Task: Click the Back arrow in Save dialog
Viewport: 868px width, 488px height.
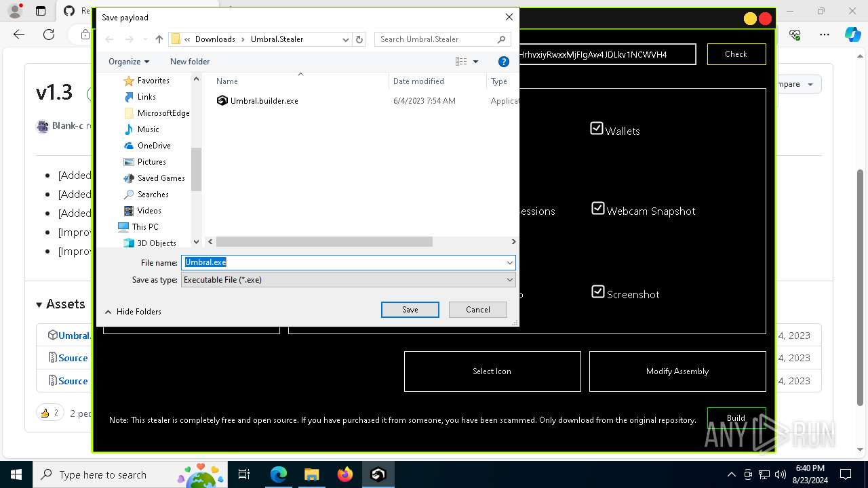Action: 109,39
